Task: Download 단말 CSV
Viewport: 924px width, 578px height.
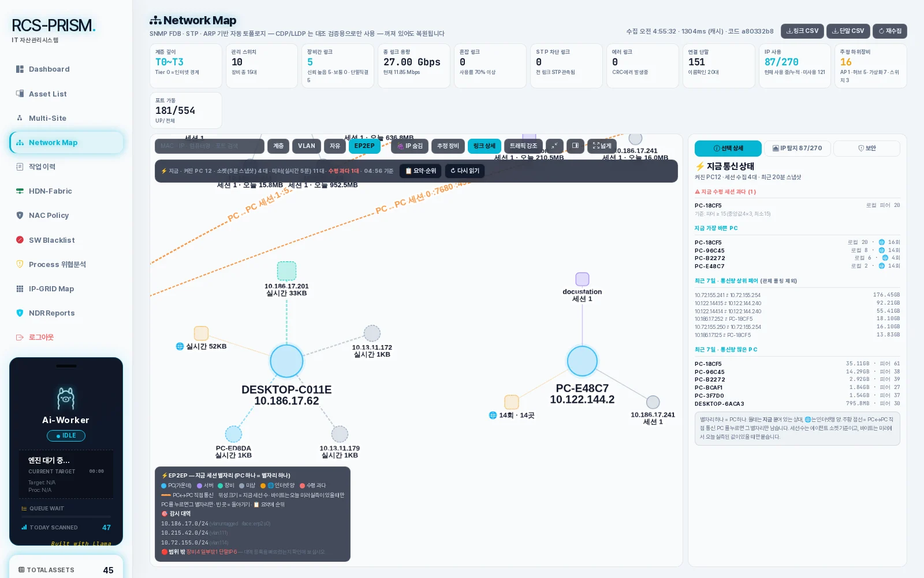Action: click(x=848, y=31)
